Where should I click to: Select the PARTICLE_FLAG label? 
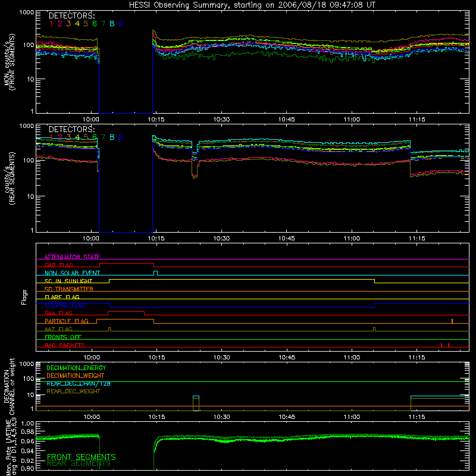click(67, 321)
